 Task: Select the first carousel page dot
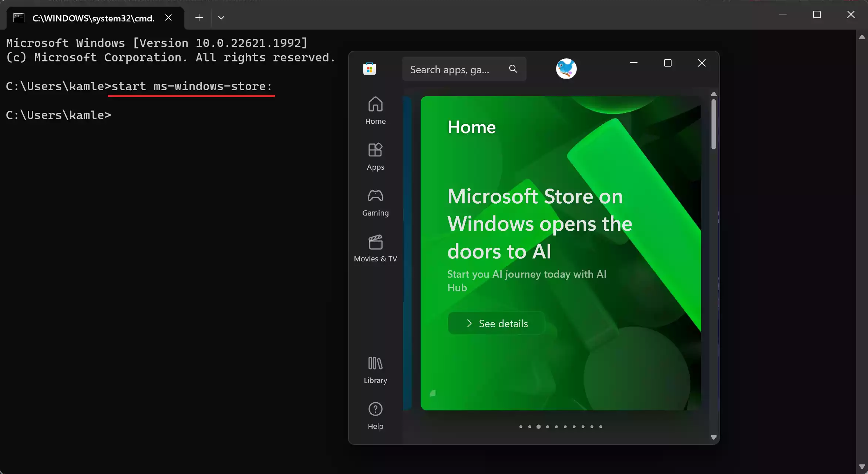point(521,427)
